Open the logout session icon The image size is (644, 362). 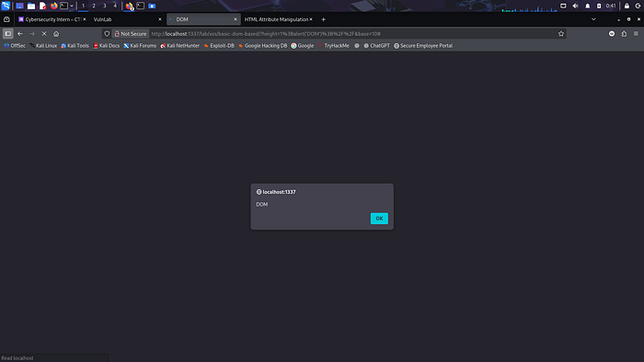(638, 6)
